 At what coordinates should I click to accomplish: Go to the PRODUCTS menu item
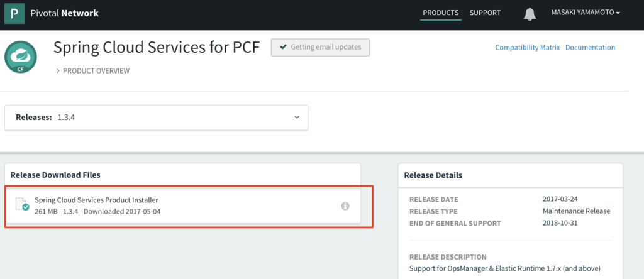(440, 13)
